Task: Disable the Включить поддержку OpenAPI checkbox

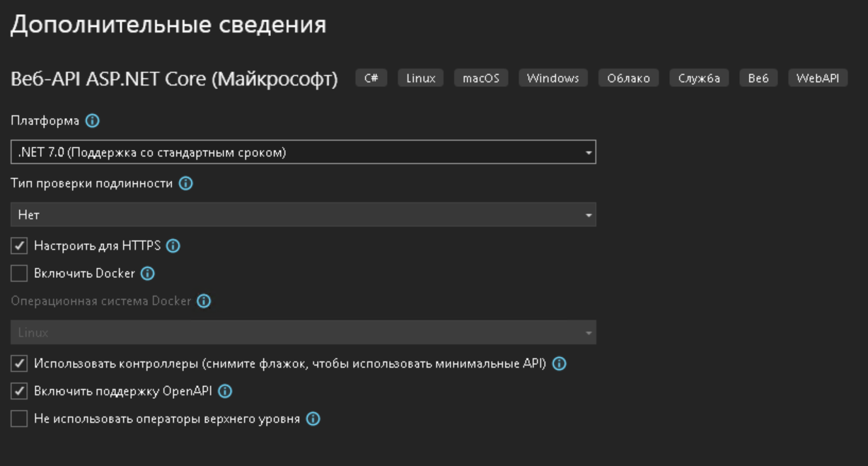Action: pyautogui.click(x=19, y=391)
